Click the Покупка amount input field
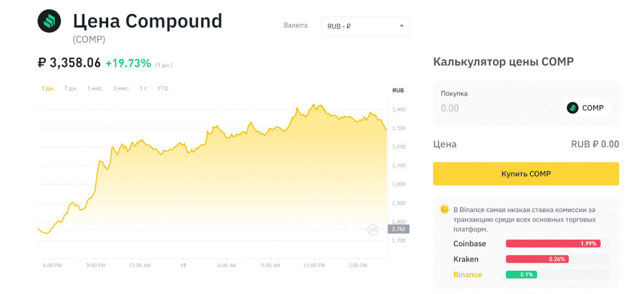Image resolution: width=644 pixels, height=294 pixels. tap(497, 108)
